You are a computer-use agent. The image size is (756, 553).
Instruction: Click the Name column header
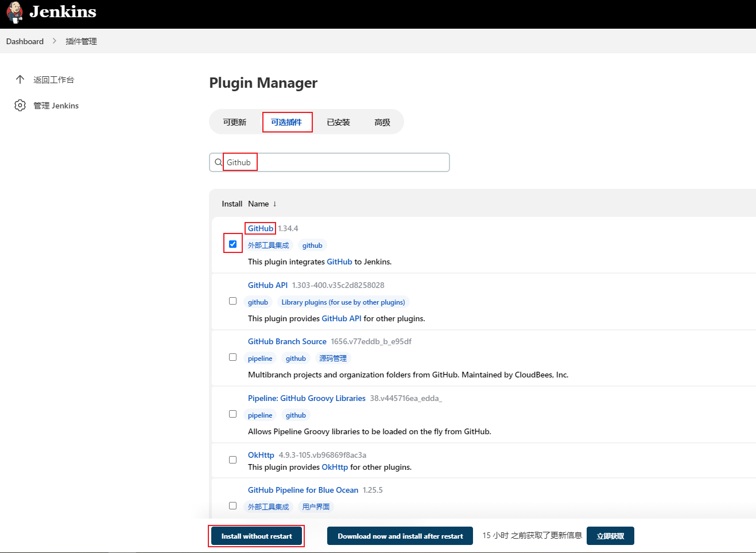click(x=258, y=204)
